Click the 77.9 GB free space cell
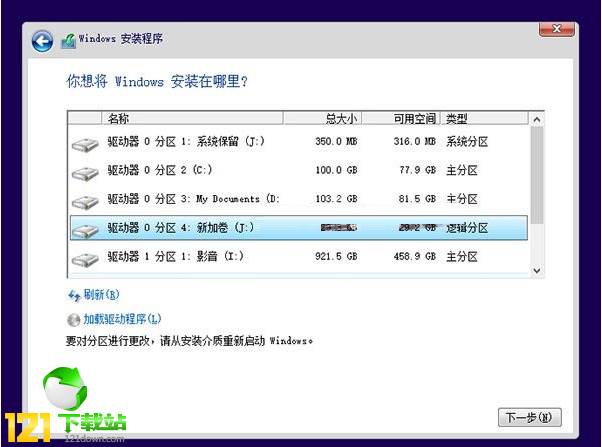This screenshot has width=602, height=447. (418, 170)
